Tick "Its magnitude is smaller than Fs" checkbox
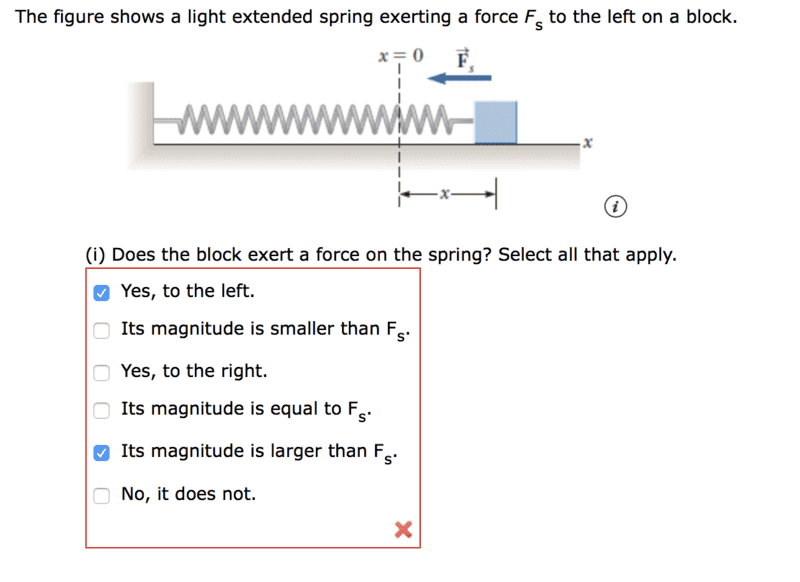The image size is (800, 582). tap(101, 330)
